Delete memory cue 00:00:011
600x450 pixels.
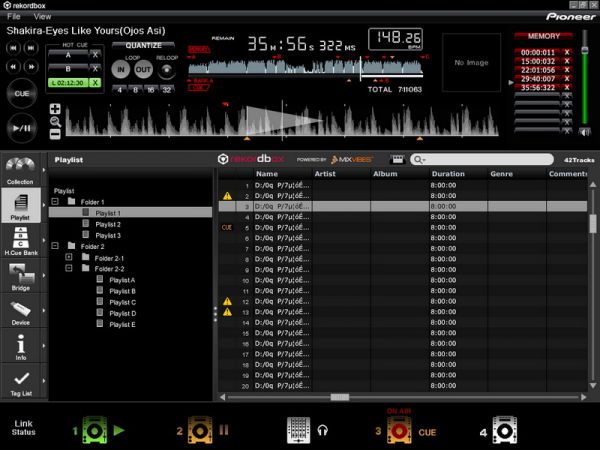[567, 52]
